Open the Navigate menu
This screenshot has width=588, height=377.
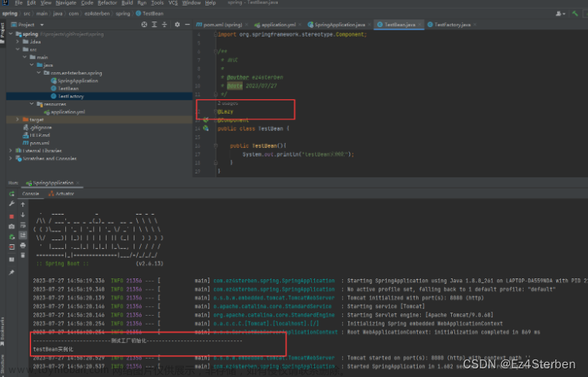[65, 2]
